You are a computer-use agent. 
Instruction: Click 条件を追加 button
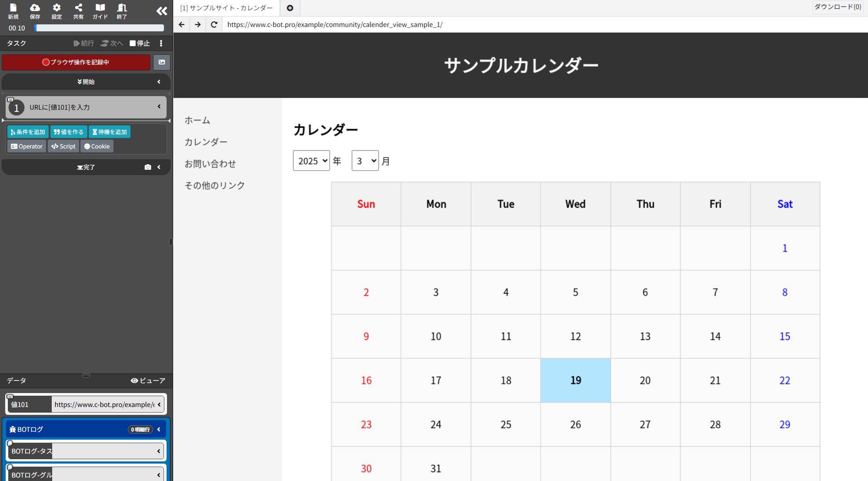pos(28,132)
